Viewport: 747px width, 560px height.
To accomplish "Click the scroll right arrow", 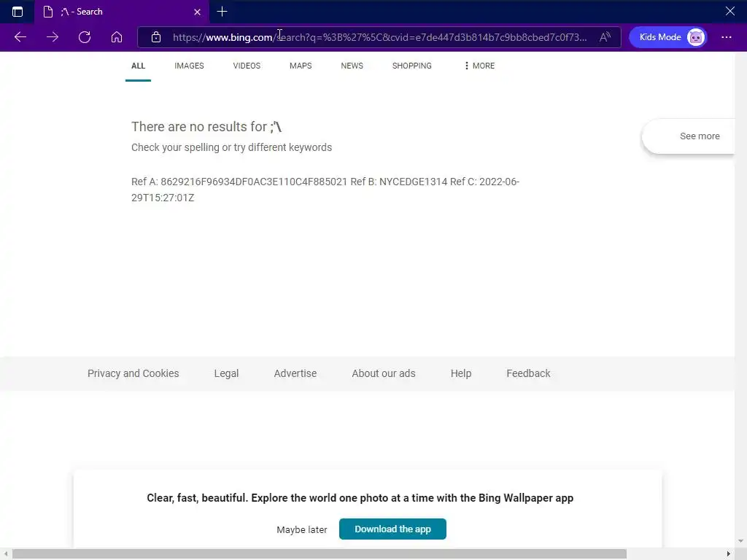I will coord(729,554).
